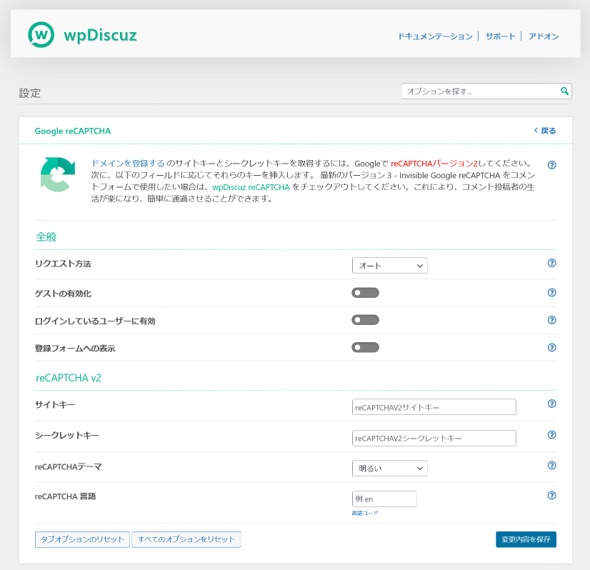The height and width of the screenshot is (570, 590).
Task: Focus the シークレットキー input field
Action: pyautogui.click(x=434, y=438)
